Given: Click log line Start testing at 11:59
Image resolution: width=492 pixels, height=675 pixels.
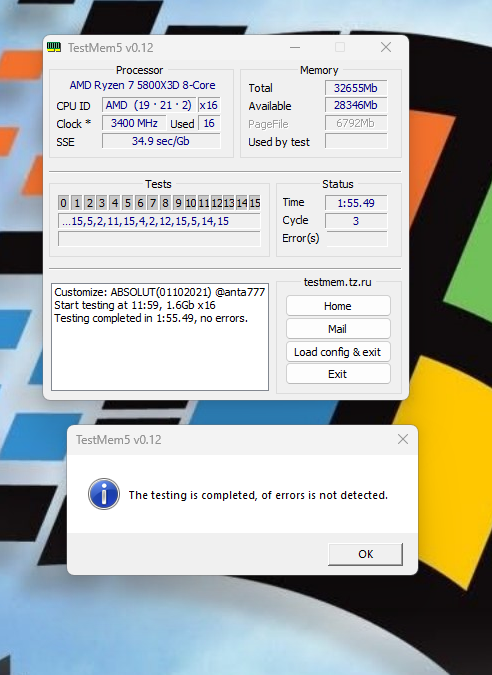Looking at the screenshot, I should point(135,305).
